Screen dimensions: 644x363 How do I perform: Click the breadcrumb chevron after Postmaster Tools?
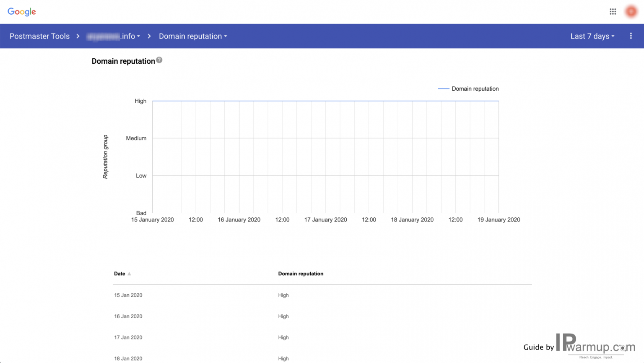78,36
